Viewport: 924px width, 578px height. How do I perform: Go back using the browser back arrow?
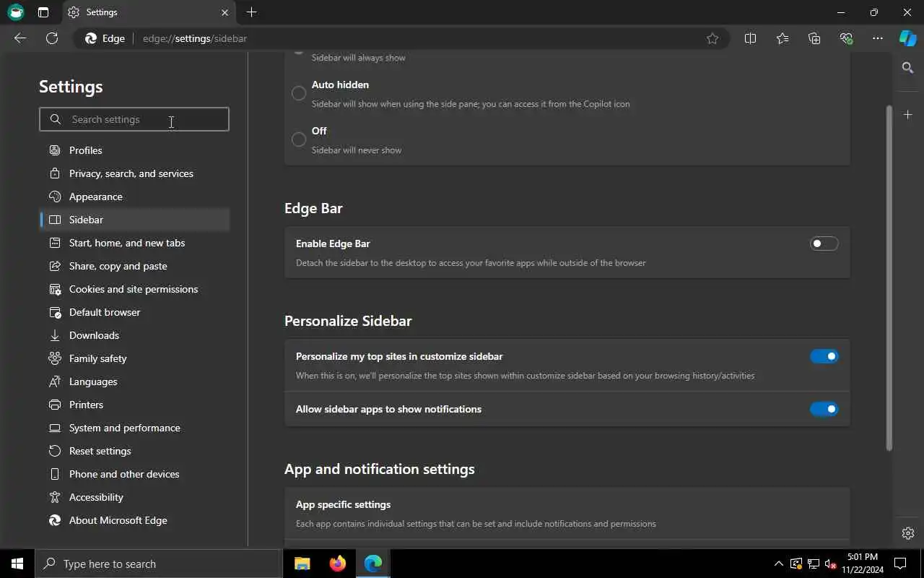point(20,38)
